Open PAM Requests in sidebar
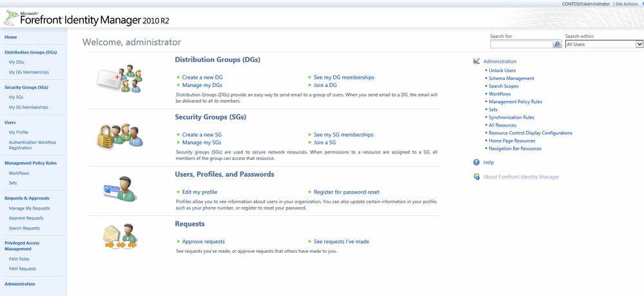Screen dimensions: 644x296 point(23,268)
